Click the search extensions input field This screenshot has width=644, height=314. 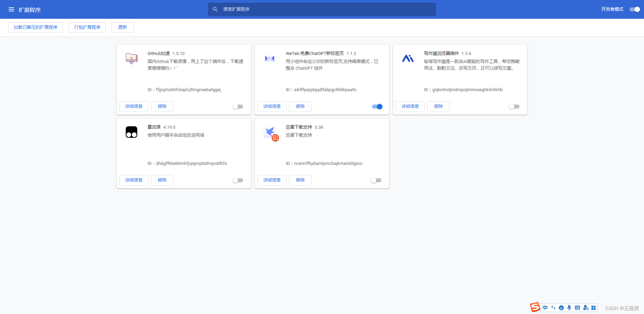click(x=322, y=9)
